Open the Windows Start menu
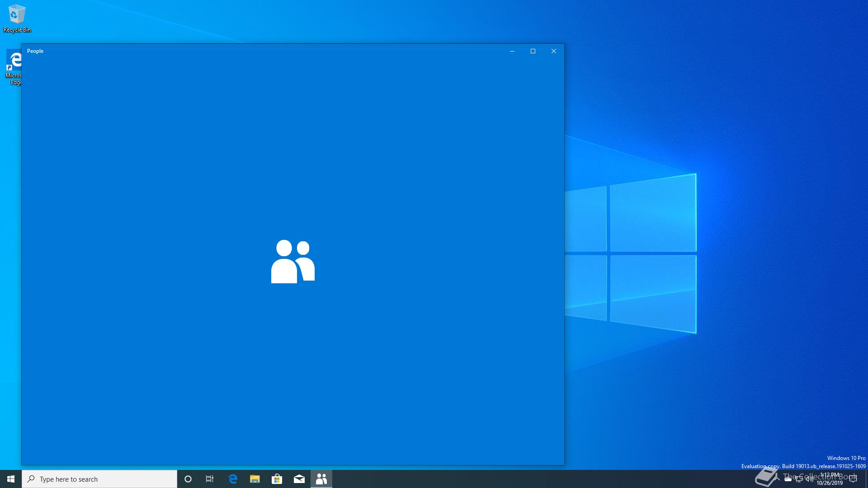This screenshot has width=868, height=488. pyautogui.click(x=11, y=479)
